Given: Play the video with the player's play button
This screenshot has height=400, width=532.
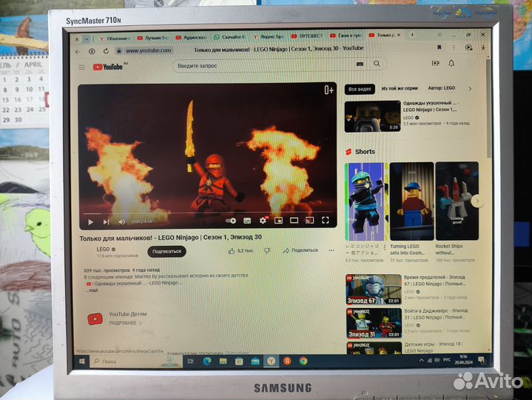Looking at the screenshot, I should point(90,221).
